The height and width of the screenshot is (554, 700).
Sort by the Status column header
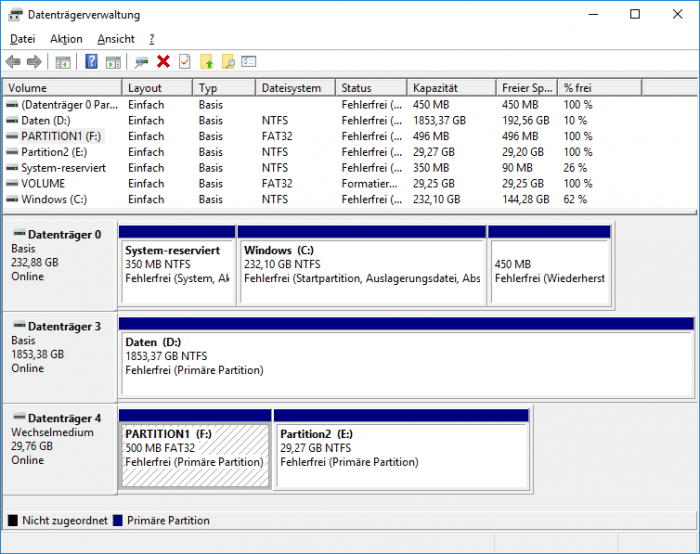coord(371,88)
